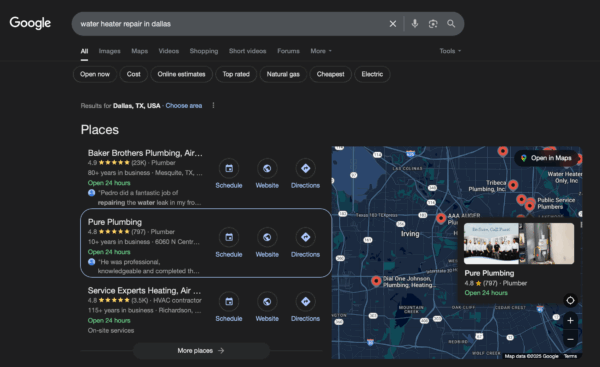The height and width of the screenshot is (367, 600).
Task: Open three-dot menu next to Choose area
Action: [x=214, y=106]
